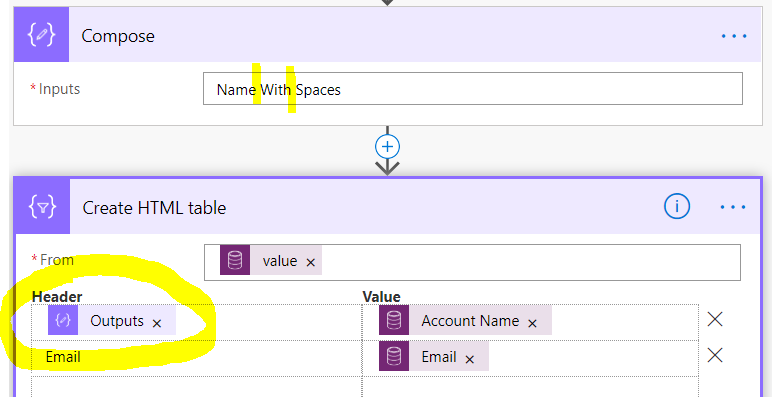Click the Value column label
This screenshot has width=772, height=397.
pos(382,297)
